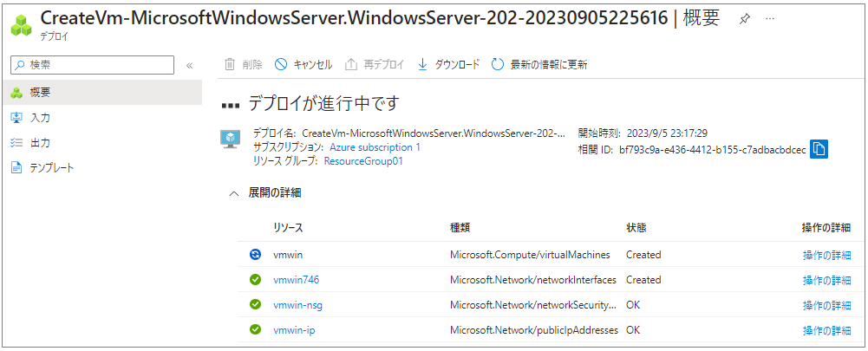The height and width of the screenshot is (351, 868).
Task: Open 操作の詳細 for the vmwin746 row
Action: coord(826,280)
